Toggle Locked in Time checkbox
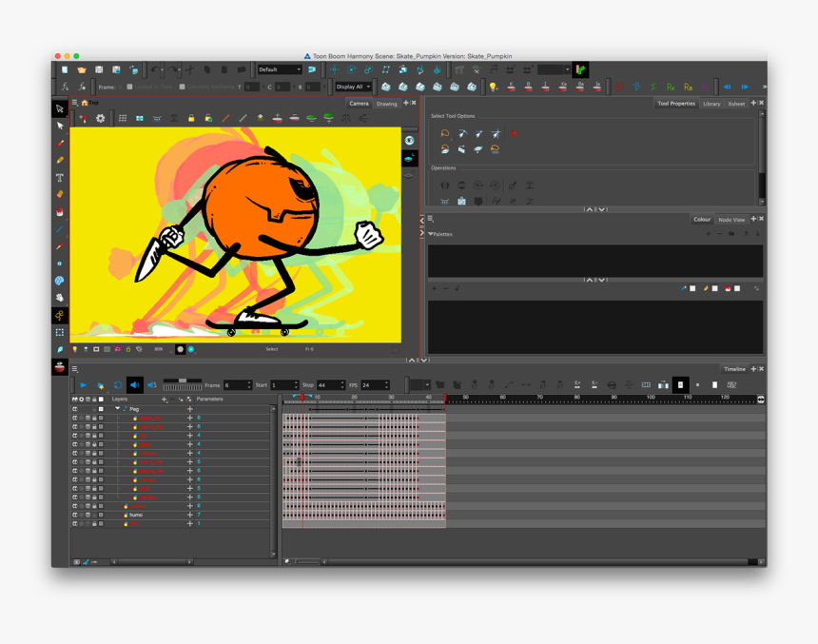Image resolution: width=818 pixels, height=644 pixels. (x=130, y=88)
